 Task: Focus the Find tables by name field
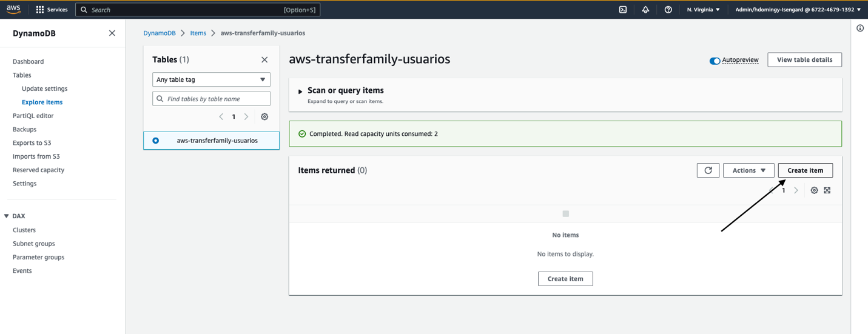click(211, 99)
